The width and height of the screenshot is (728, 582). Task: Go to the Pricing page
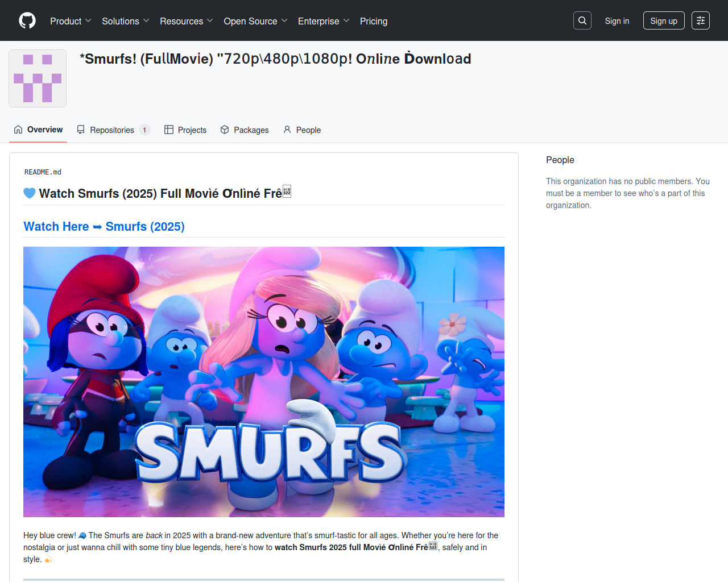point(373,21)
